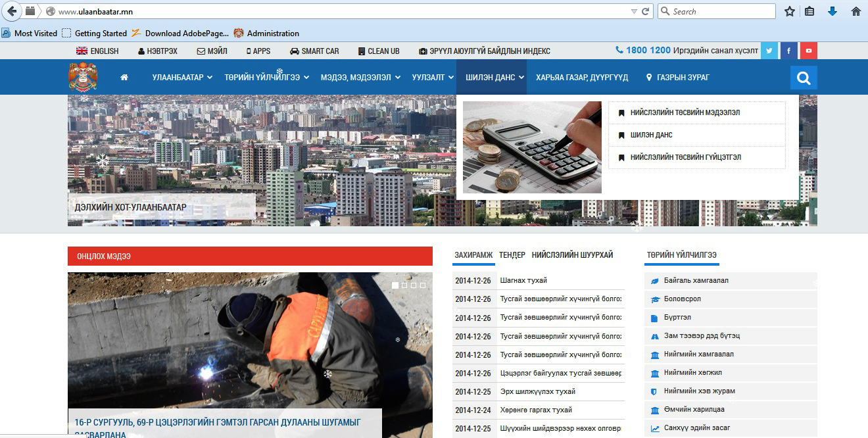Screen dimensions: 868x438
Task: Expand the МЭДЭЭ, МЭДЭЭЛЭЛ dropdown menu
Action: tap(360, 78)
